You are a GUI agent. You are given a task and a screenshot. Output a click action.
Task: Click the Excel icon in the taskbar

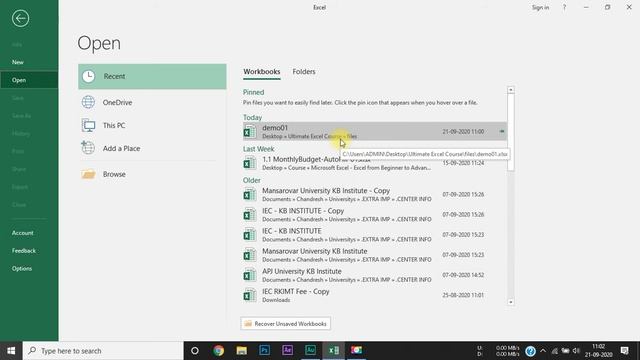tap(333, 351)
